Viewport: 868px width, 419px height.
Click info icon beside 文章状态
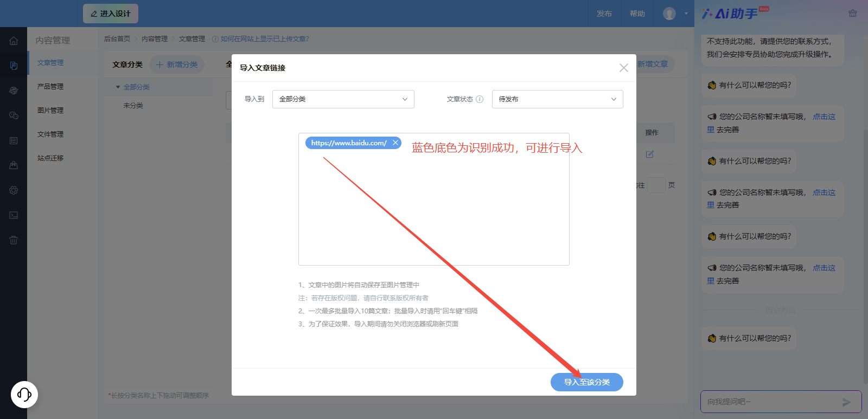[x=480, y=99]
